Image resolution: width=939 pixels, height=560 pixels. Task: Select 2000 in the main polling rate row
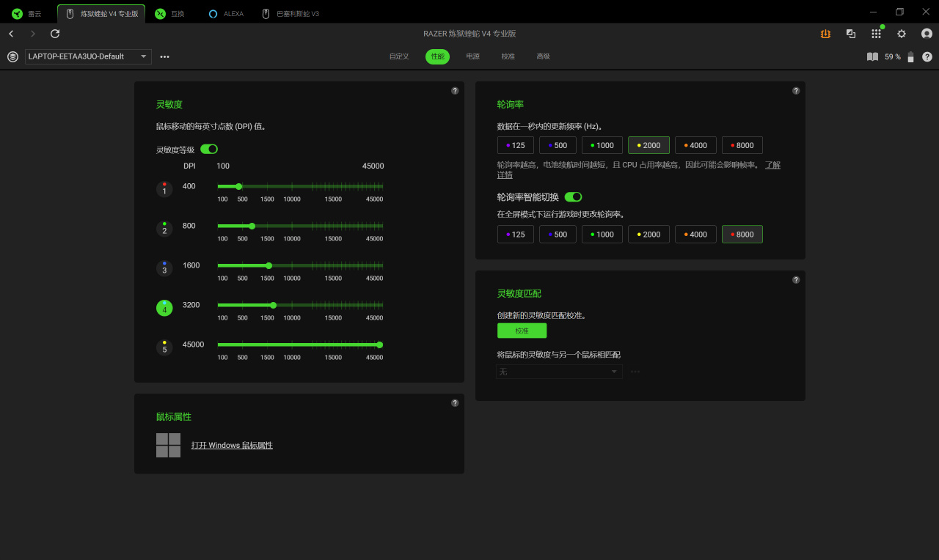(x=648, y=145)
